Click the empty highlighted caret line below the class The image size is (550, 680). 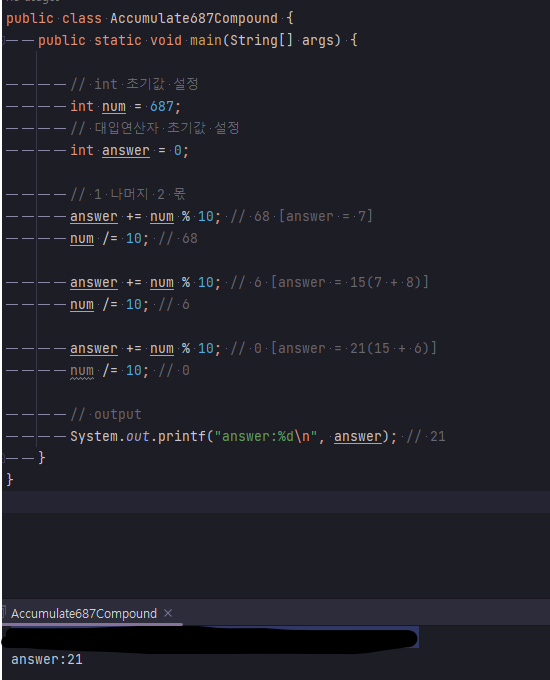tap(276, 502)
